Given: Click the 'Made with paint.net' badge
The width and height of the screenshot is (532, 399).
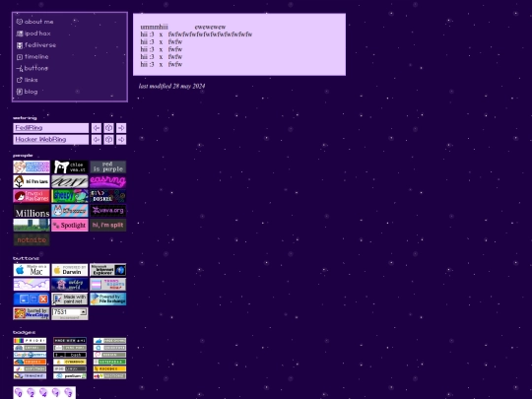Looking at the screenshot, I should (70, 299).
